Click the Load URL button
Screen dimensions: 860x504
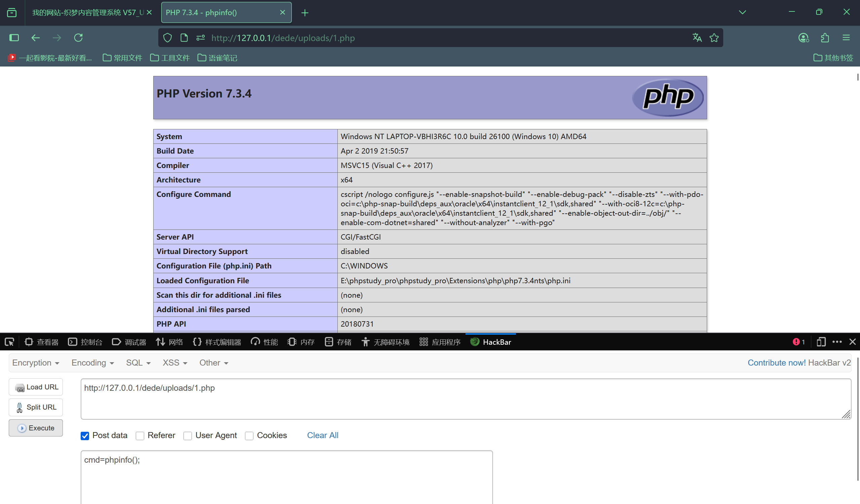coord(36,387)
